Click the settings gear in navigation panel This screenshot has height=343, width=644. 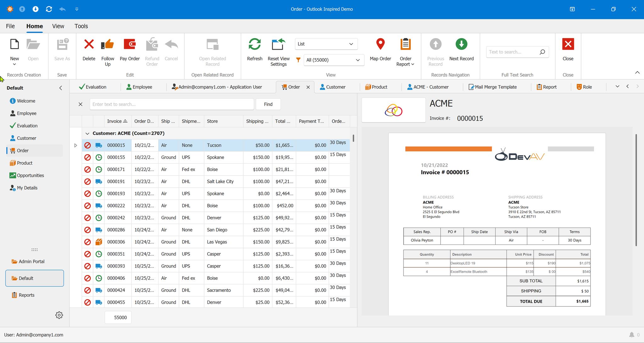(x=59, y=315)
